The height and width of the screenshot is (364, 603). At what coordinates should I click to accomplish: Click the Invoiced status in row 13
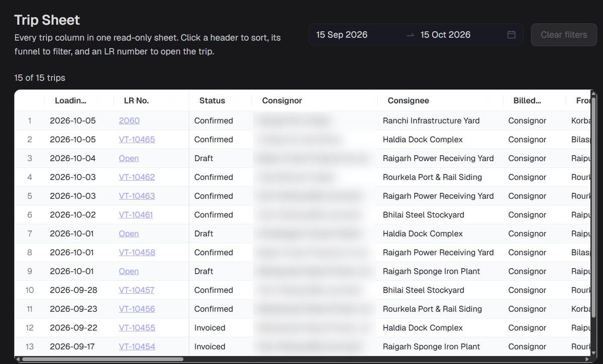tap(210, 346)
